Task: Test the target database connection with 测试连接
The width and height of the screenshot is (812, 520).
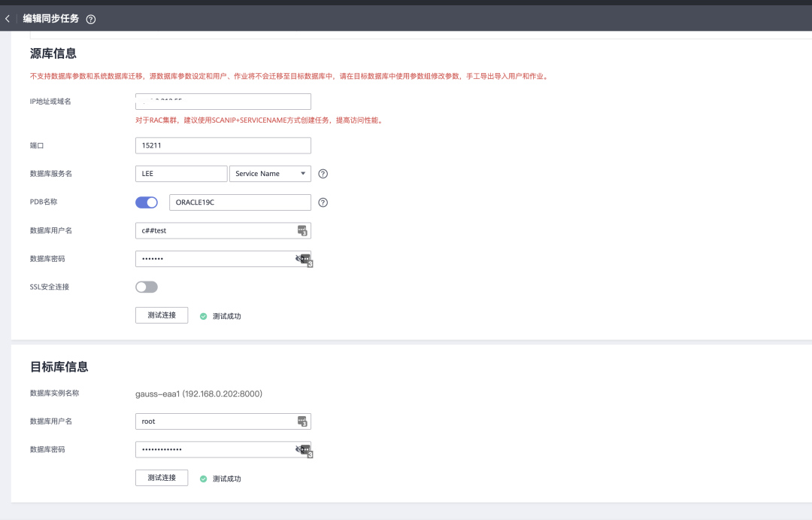Action: tap(162, 478)
